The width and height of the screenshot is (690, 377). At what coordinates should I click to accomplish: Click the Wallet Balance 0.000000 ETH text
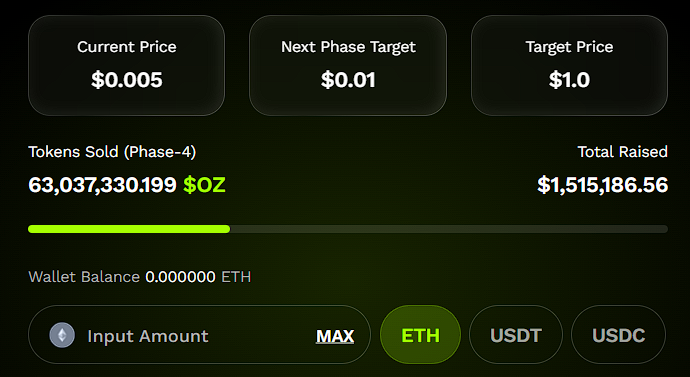click(139, 277)
